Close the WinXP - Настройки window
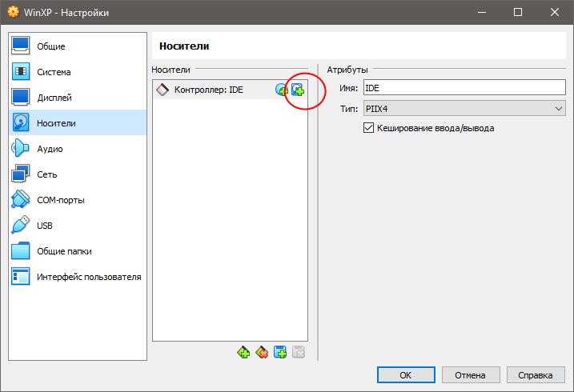 (x=554, y=12)
